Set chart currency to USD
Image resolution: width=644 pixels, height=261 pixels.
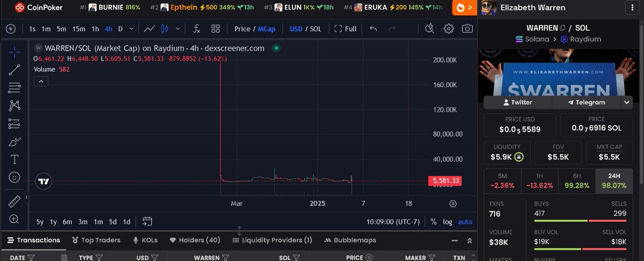[296, 28]
